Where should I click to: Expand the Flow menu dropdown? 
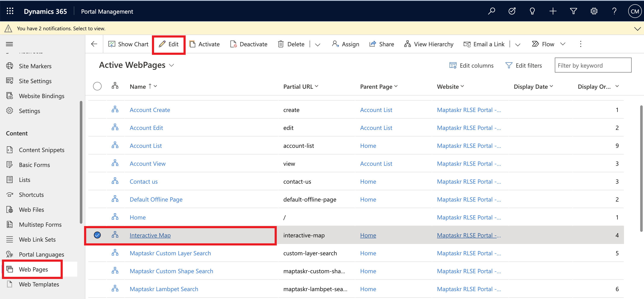pyautogui.click(x=563, y=44)
